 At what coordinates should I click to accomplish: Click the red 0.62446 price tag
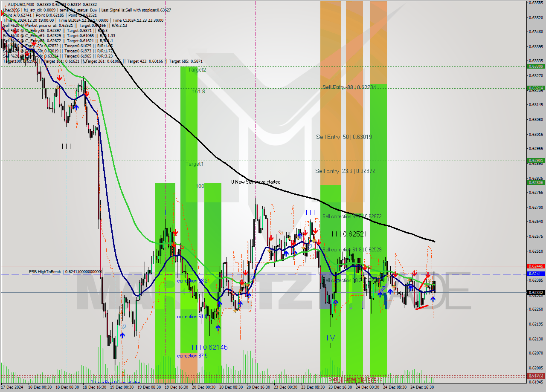pyautogui.click(x=536, y=266)
